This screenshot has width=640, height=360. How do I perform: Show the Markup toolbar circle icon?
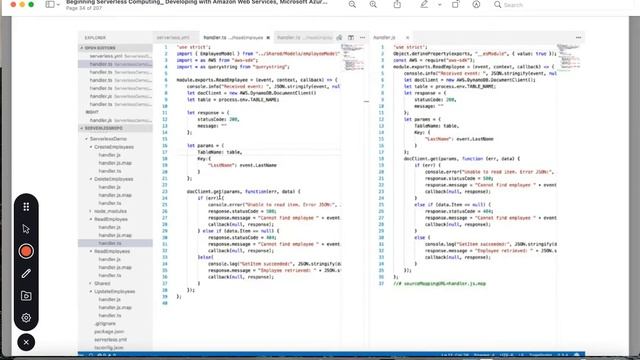click(476, 4)
